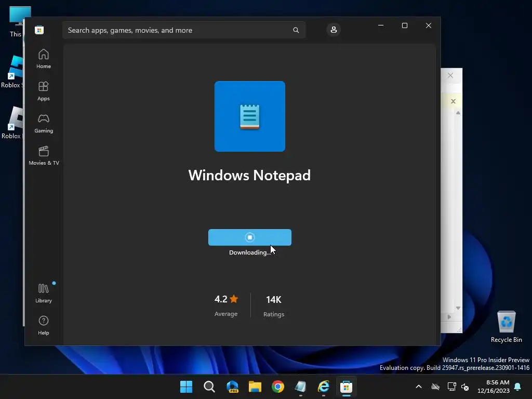Viewport: 532px width, 399px height.
Task: Open the Home section in Microsoft Store
Action: [44, 59]
